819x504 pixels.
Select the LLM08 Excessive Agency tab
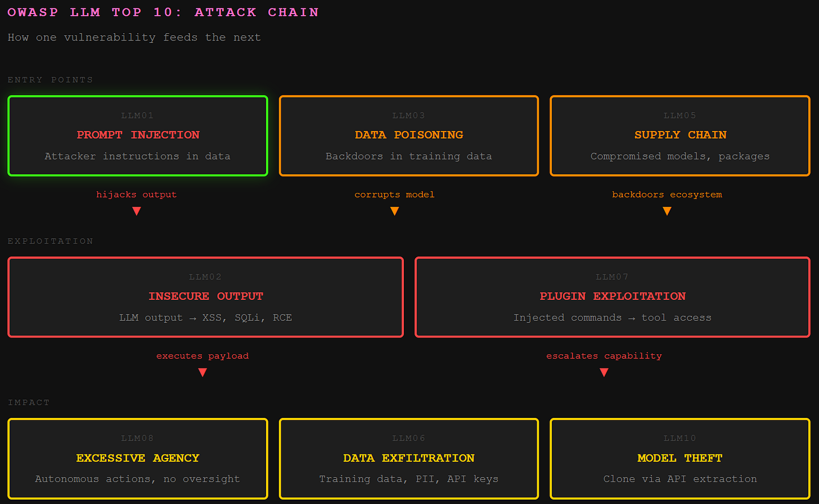click(x=137, y=458)
